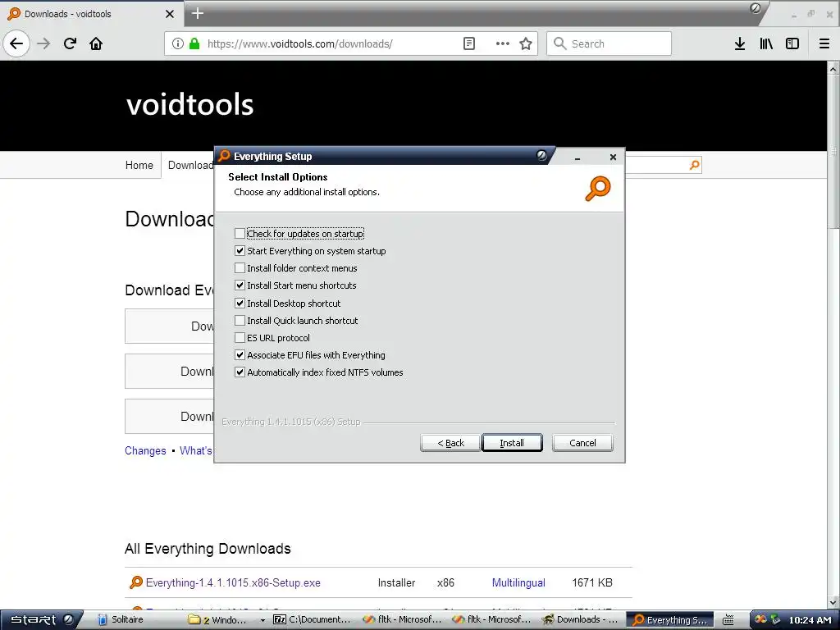This screenshot has height=630, width=840.
Task: Enable Install folder context menus
Action: coord(240,268)
